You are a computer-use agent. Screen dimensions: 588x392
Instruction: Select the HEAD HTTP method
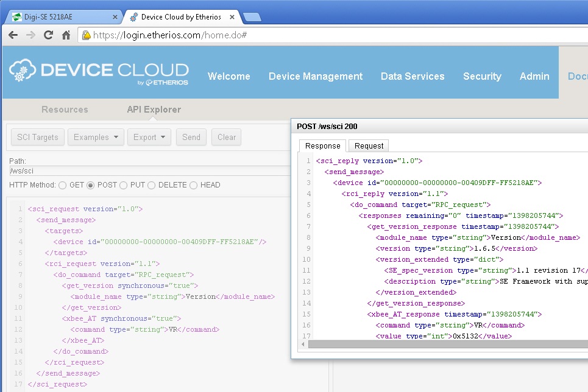[194, 185]
